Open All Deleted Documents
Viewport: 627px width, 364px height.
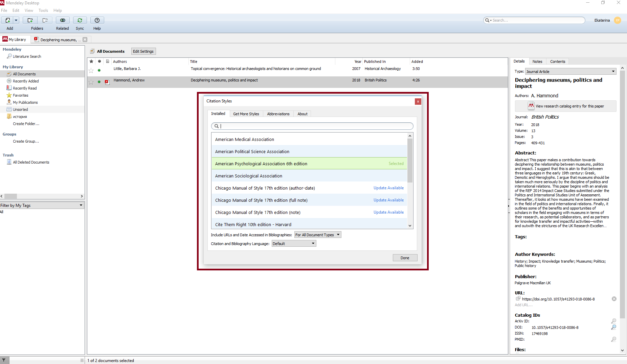31,162
